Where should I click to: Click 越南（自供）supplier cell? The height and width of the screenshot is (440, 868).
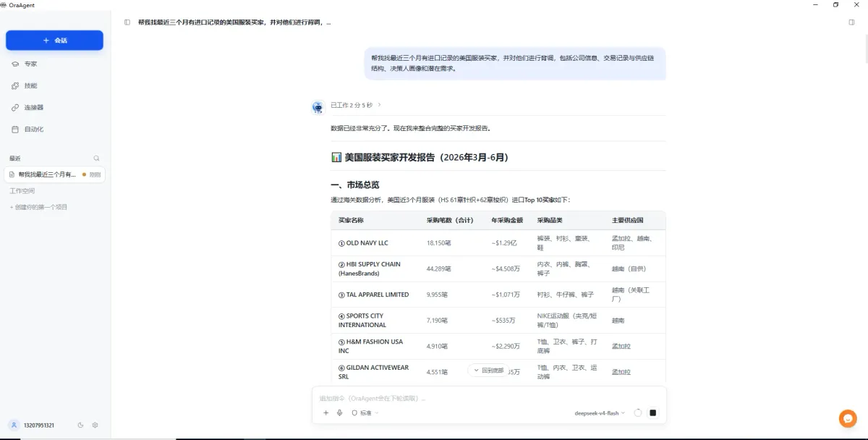629,268
